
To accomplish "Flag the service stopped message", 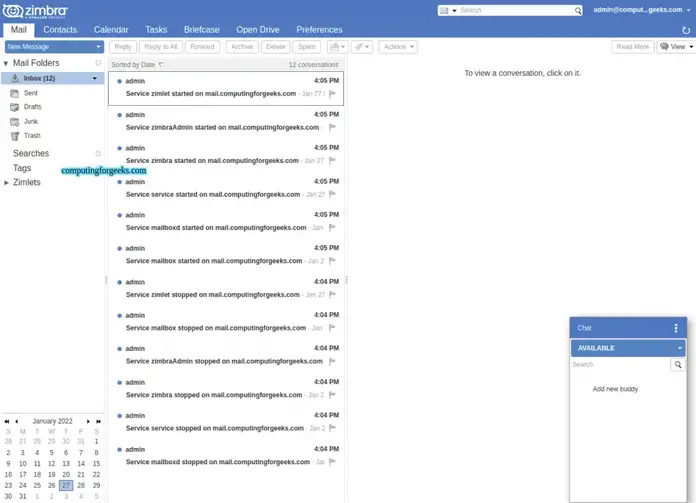I will click(332, 428).
